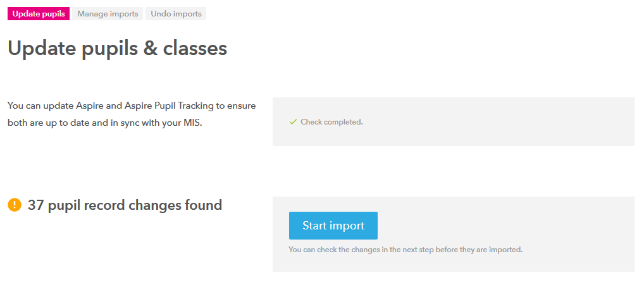Click the hint text below Start import

coord(406,250)
